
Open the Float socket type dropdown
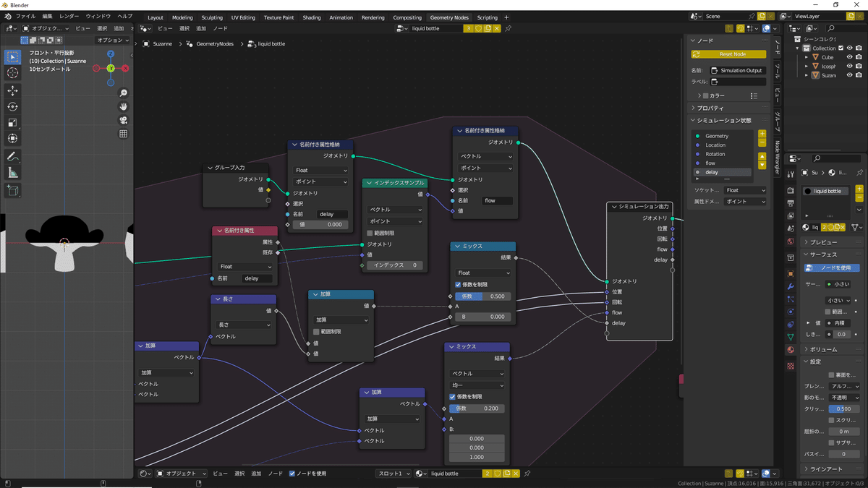click(745, 190)
